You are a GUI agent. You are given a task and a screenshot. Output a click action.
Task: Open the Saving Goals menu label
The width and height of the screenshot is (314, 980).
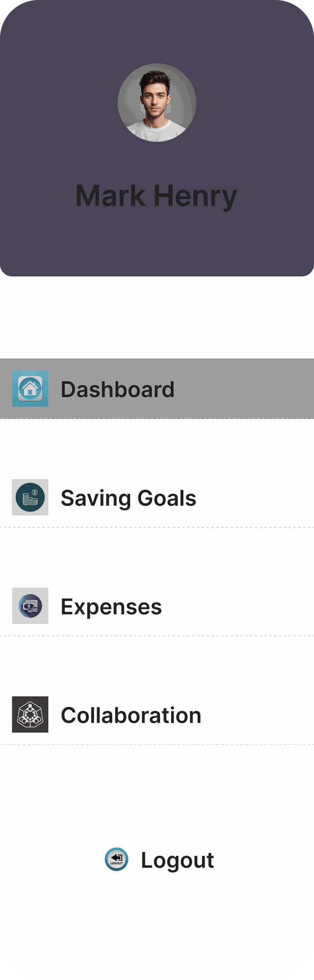(x=128, y=499)
